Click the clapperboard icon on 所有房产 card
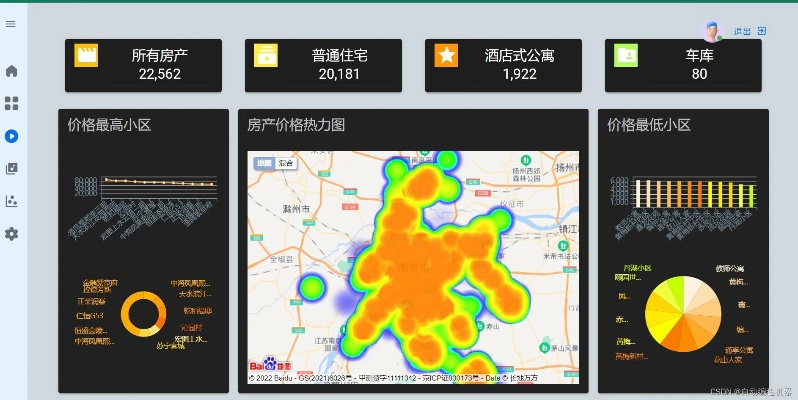798x400 pixels. click(86, 55)
